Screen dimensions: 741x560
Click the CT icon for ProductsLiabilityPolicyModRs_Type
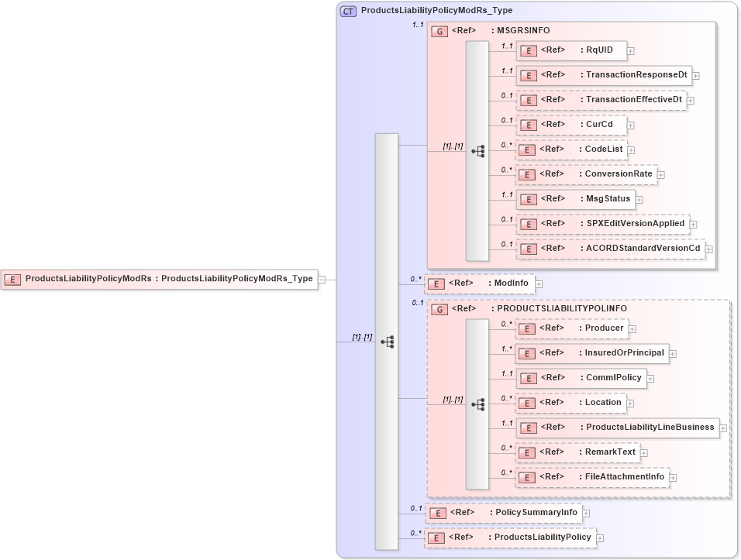coord(347,11)
